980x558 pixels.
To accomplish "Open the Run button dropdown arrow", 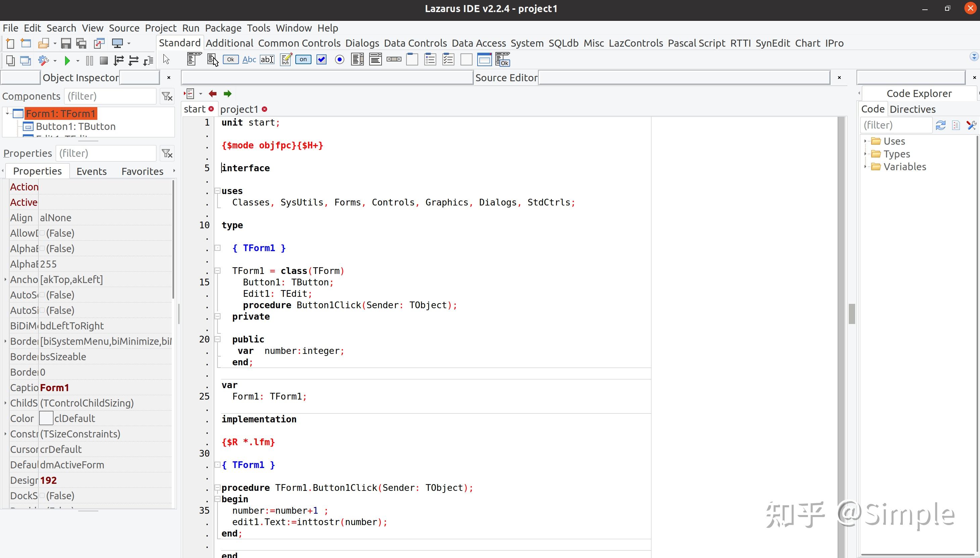I will pos(78,60).
